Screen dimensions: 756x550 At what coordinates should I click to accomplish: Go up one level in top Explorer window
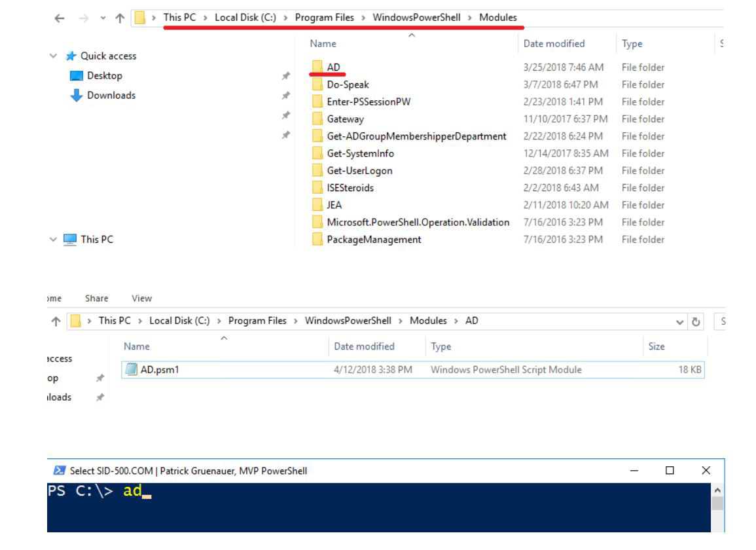coord(120,18)
